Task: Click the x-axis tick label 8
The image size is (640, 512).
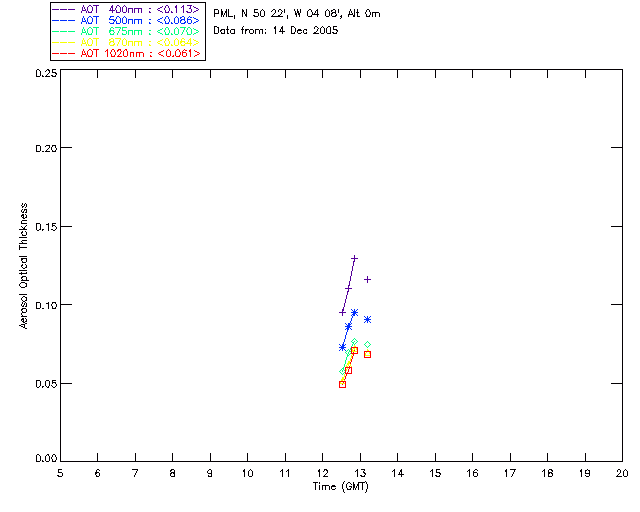Action: pyautogui.click(x=173, y=473)
